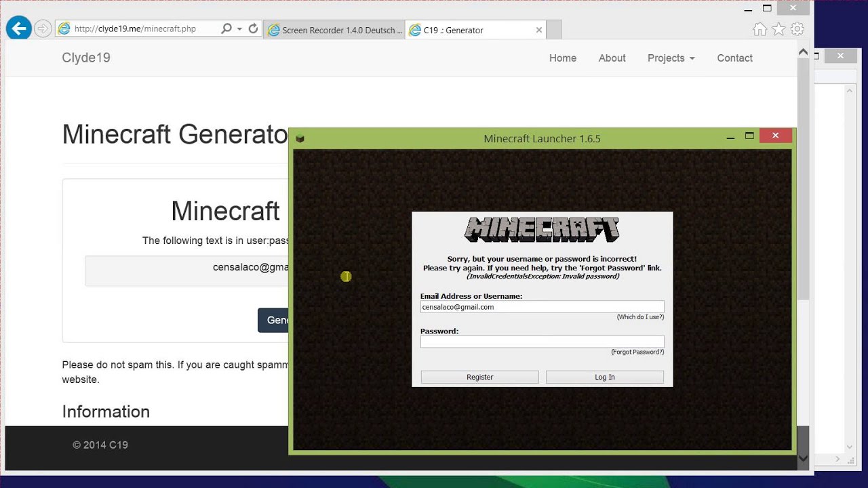Screen dimensions: 868x488
Task: Click scroll down arrow in background window
Action: (x=850, y=447)
